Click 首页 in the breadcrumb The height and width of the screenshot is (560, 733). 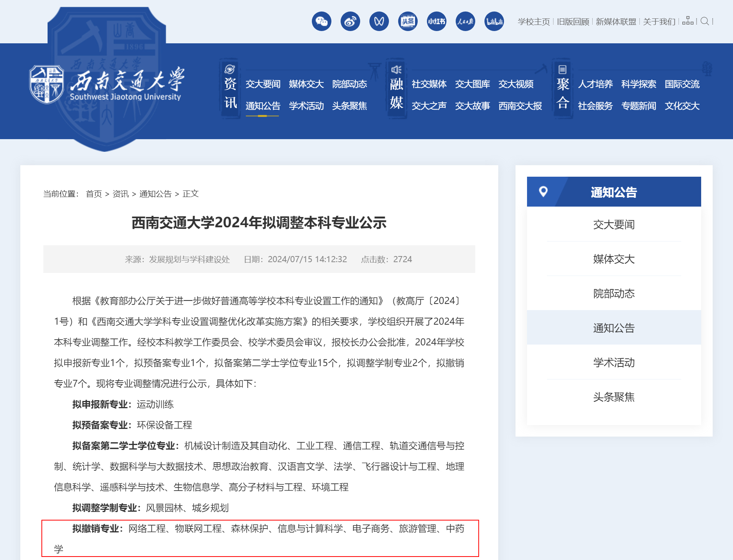point(94,194)
